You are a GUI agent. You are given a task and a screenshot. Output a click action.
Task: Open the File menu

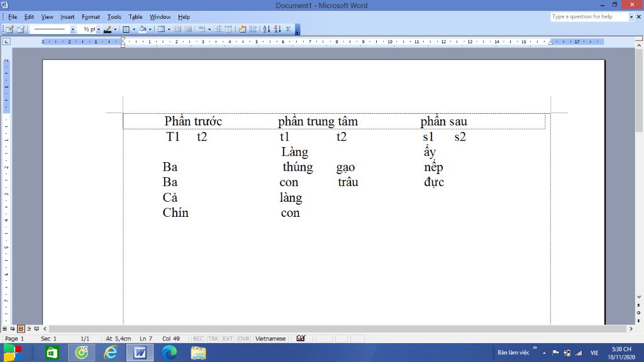pos(13,17)
